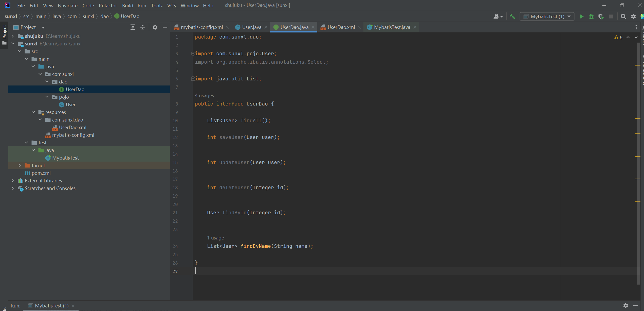The width and height of the screenshot is (644, 311).
Task: Click the green Run button
Action: [x=581, y=16]
